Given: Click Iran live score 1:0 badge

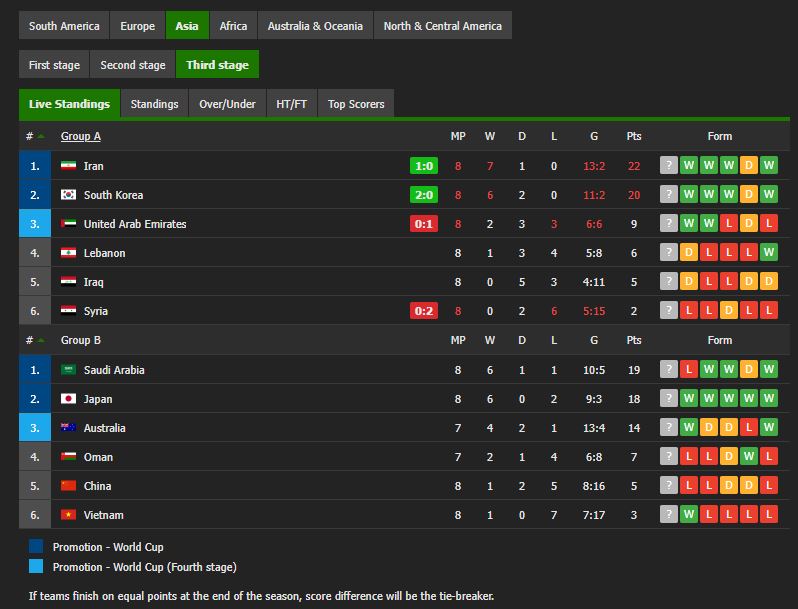Looking at the screenshot, I should pos(424,166).
